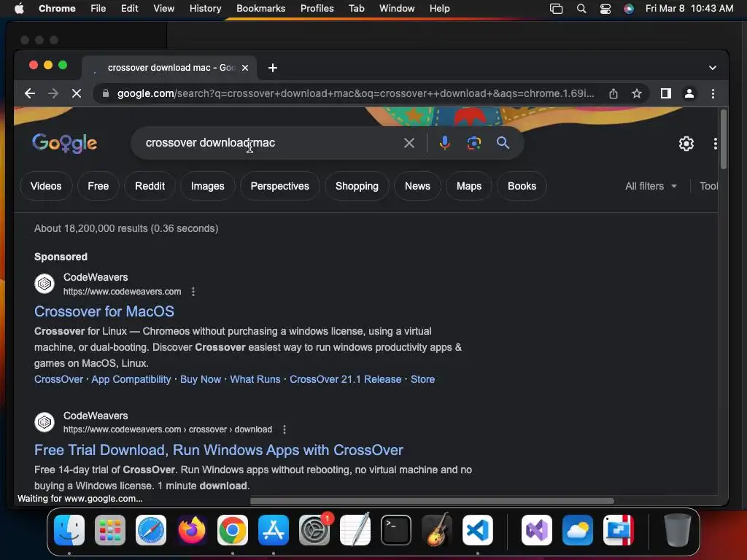Open Chrome three-dot menu

click(713, 93)
